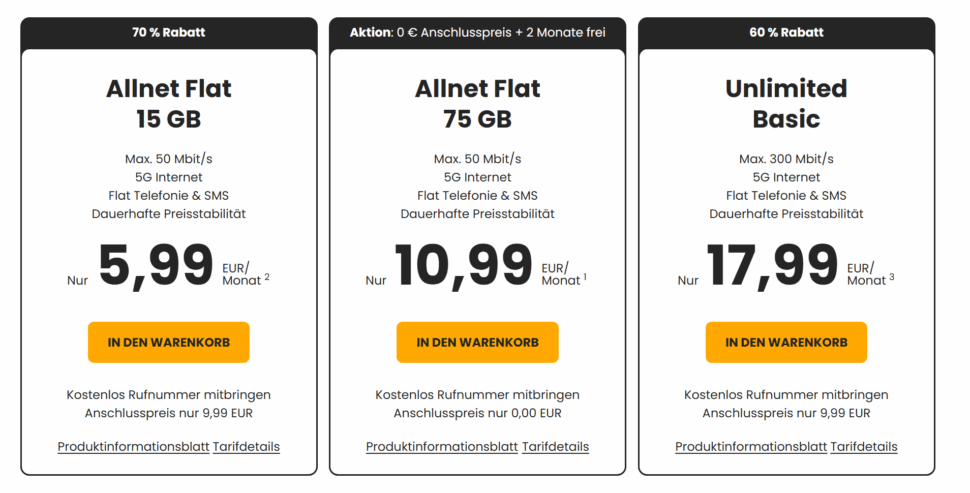Image resolution: width=970 pixels, height=493 pixels.
Task: Select the Unlimited Basic heading
Action: tap(786, 104)
